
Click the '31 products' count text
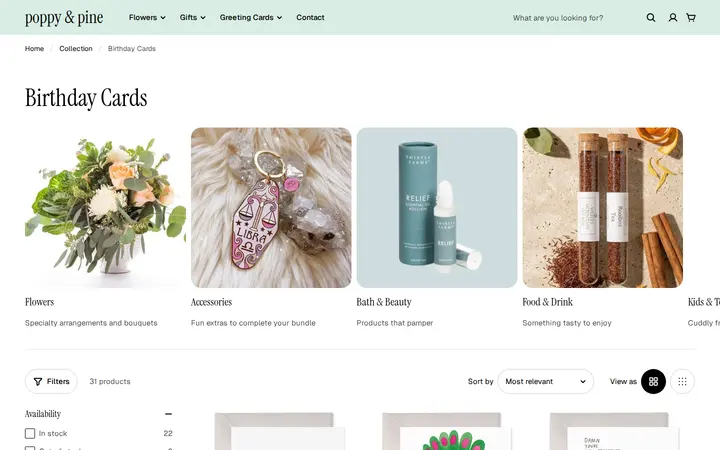click(x=110, y=382)
